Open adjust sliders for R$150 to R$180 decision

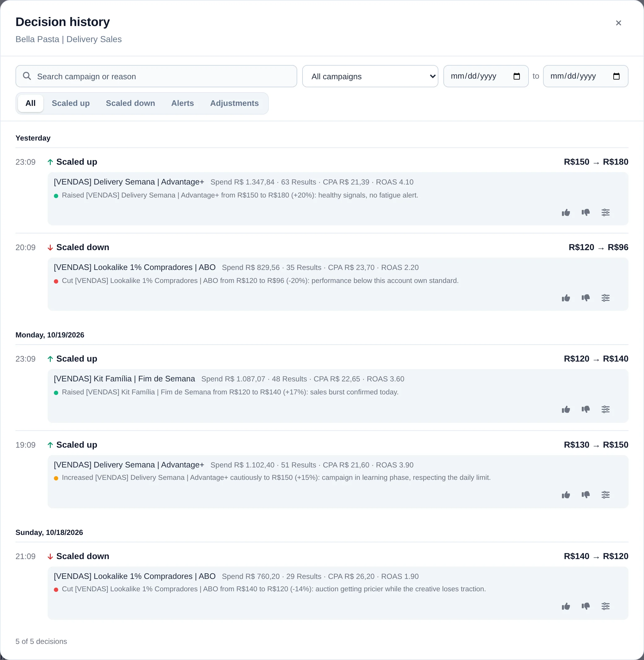pyautogui.click(x=605, y=212)
